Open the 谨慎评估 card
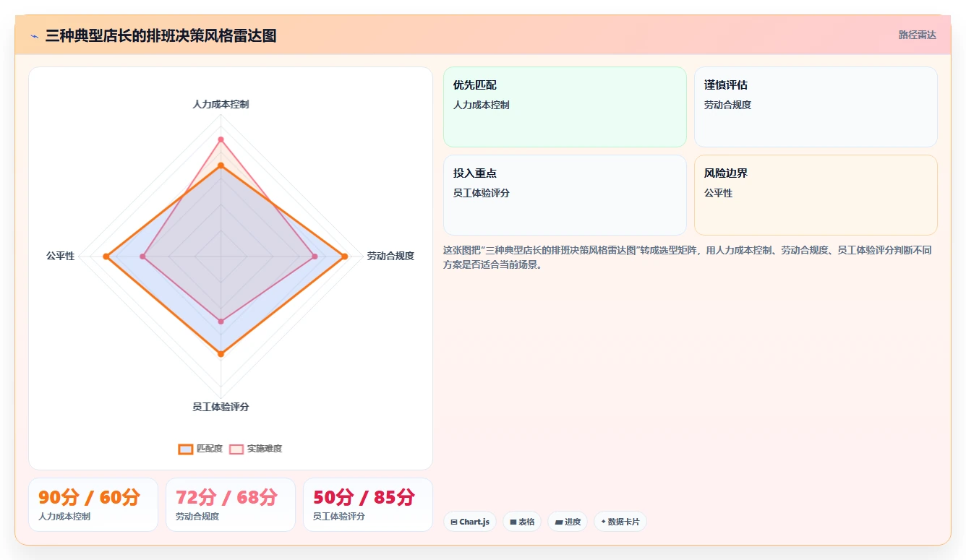The image size is (966, 560). tap(816, 107)
